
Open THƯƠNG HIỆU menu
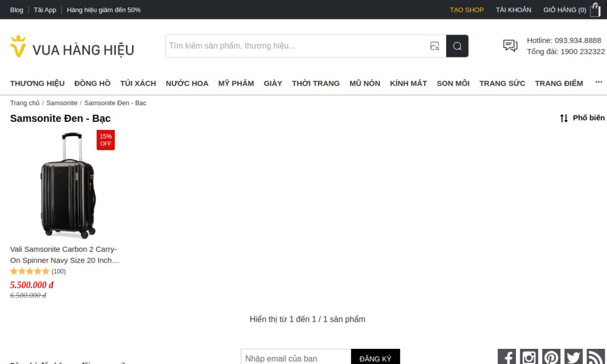[x=37, y=83]
